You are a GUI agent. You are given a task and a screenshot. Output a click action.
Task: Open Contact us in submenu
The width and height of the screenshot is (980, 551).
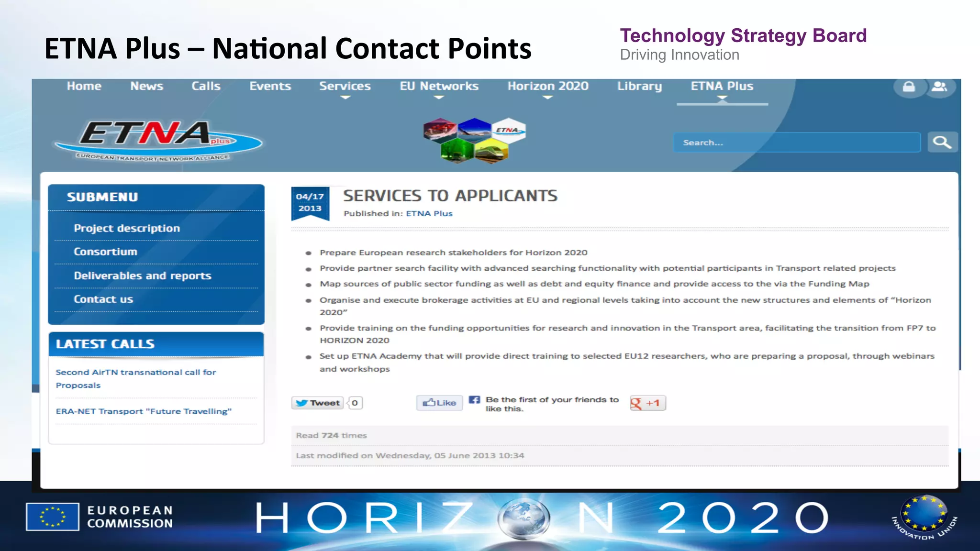click(x=103, y=299)
